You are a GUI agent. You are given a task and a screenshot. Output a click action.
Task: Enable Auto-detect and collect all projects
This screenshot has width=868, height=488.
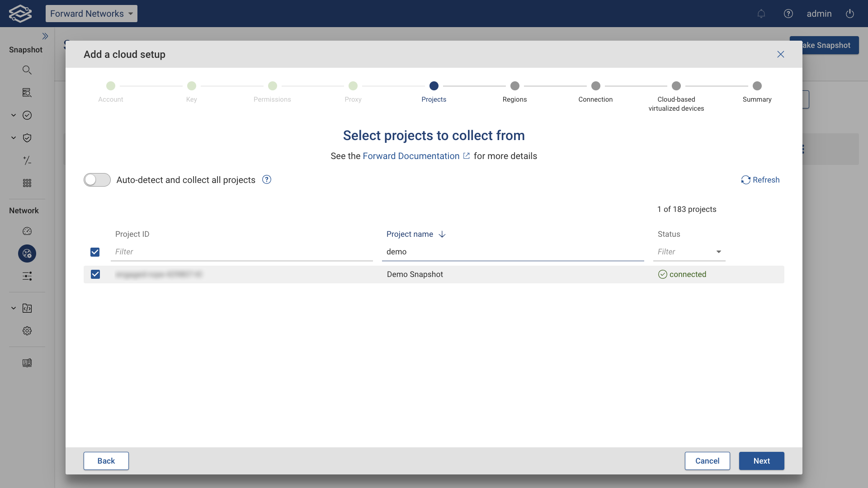(97, 180)
